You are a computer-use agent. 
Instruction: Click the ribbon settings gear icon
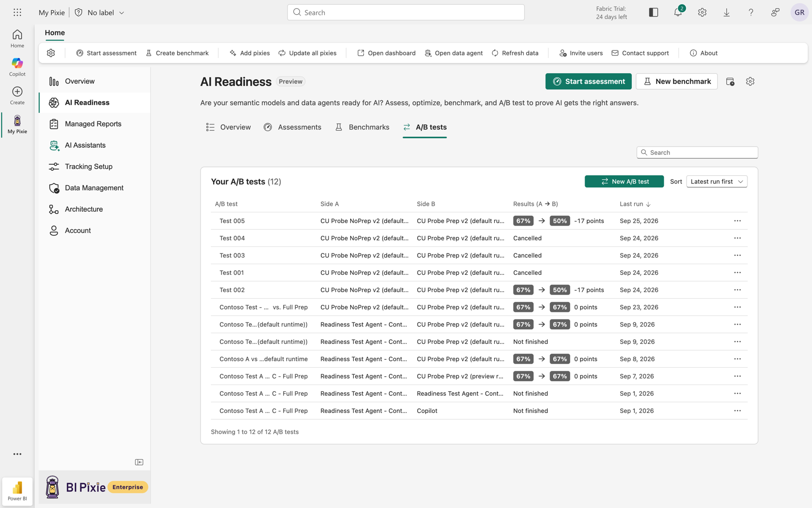[x=51, y=53]
